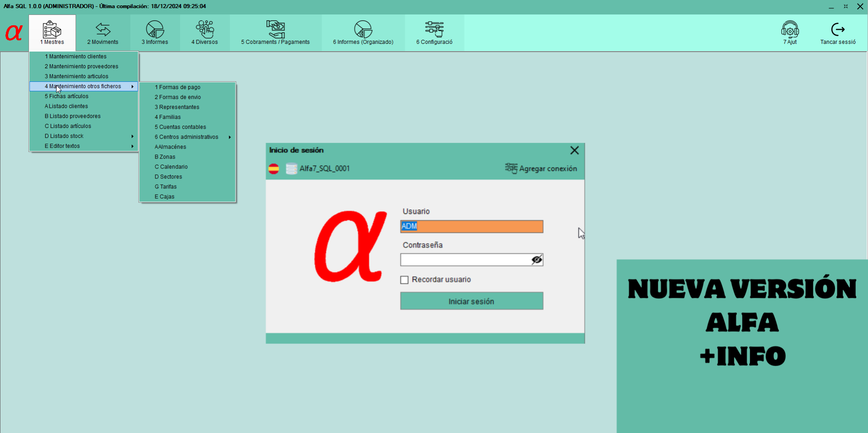Select the 3 Informes icon
868x433 pixels.
tap(155, 33)
